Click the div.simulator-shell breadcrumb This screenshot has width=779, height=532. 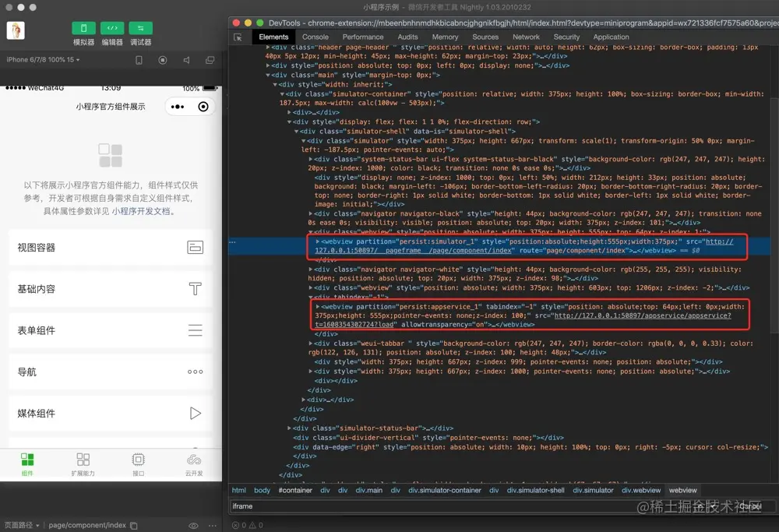pyautogui.click(x=536, y=490)
